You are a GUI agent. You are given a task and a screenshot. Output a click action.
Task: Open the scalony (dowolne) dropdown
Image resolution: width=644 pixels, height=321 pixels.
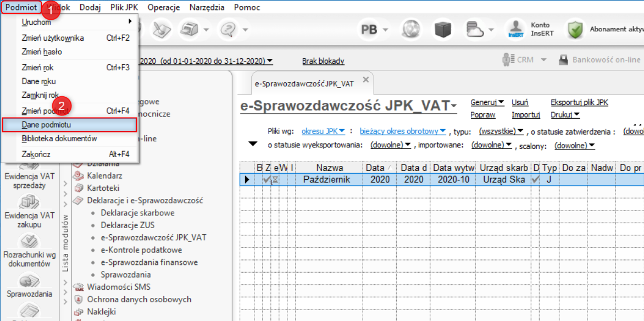click(574, 145)
